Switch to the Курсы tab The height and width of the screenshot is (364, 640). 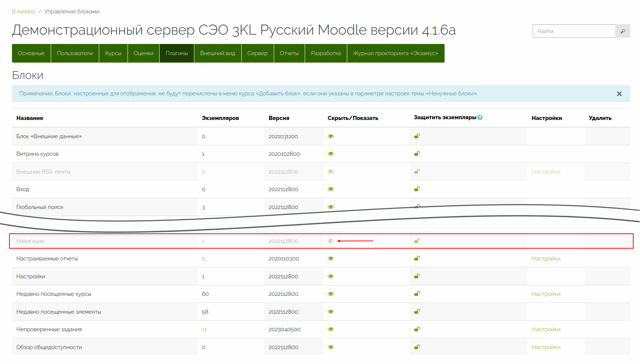click(x=113, y=53)
